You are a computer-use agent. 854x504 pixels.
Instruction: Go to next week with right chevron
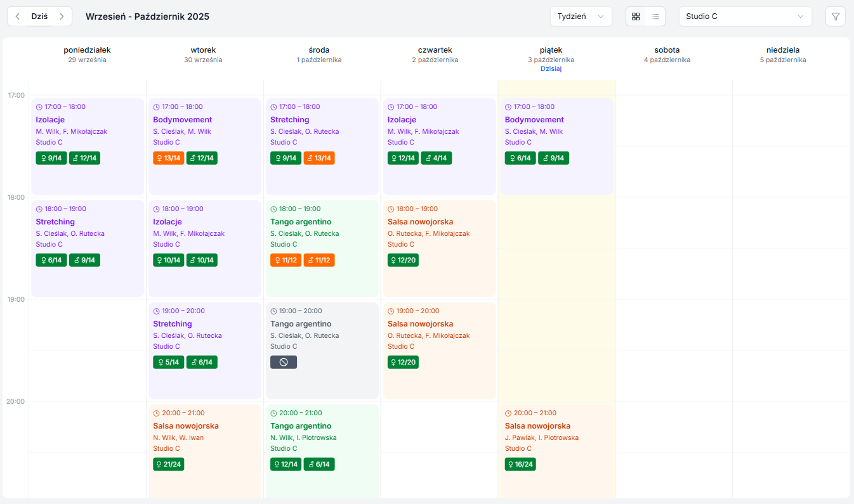point(62,16)
